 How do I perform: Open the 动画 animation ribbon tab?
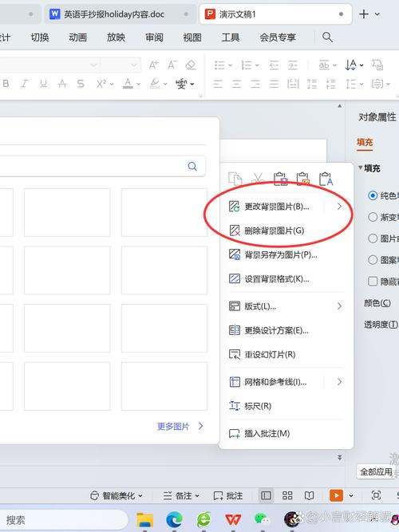pos(77,37)
